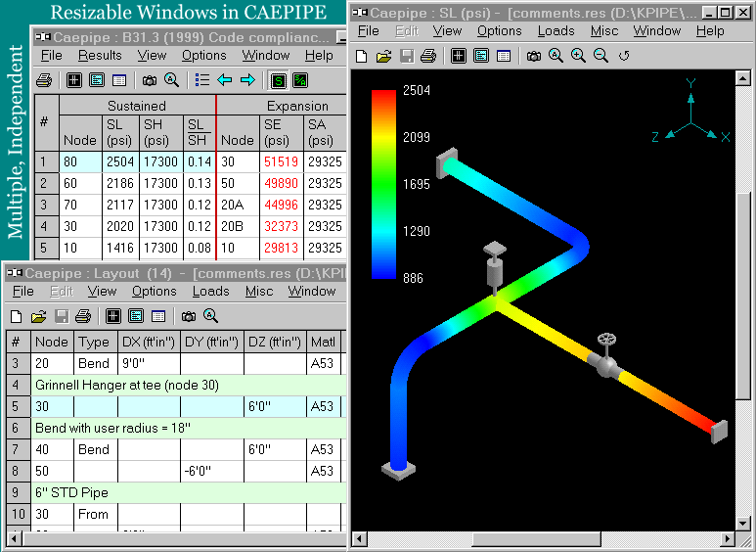Click the zoom magnifier icon in the Layout window
The image size is (756, 552).
coord(210,316)
